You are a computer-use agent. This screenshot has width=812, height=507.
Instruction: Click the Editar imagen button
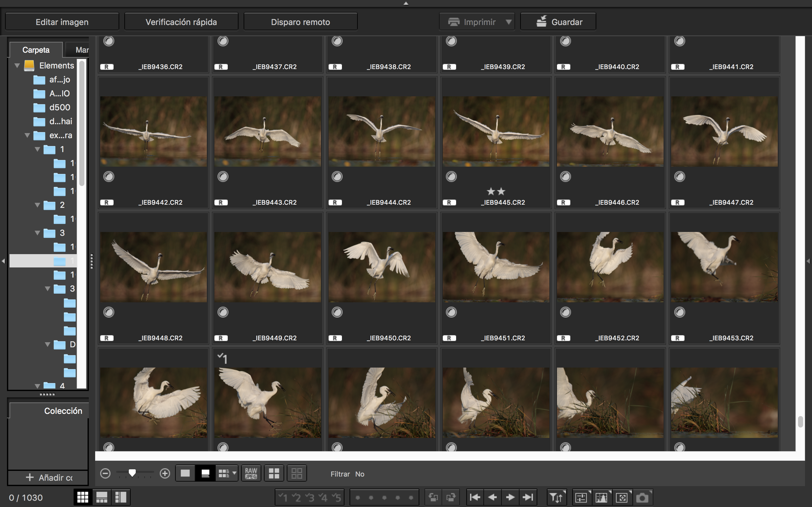tap(62, 22)
